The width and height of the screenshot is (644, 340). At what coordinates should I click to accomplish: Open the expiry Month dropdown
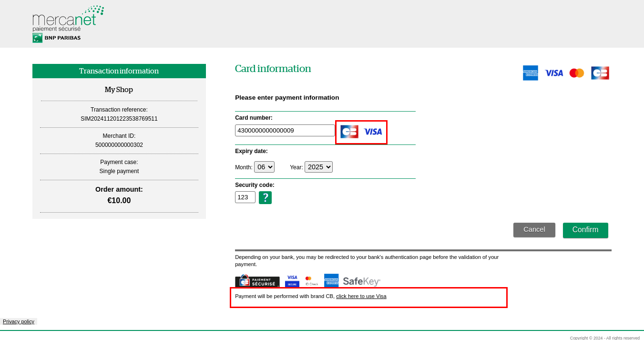click(x=264, y=166)
